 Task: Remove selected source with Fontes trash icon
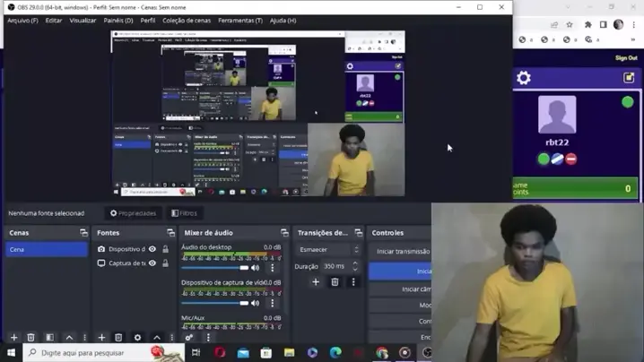click(118, 338)
